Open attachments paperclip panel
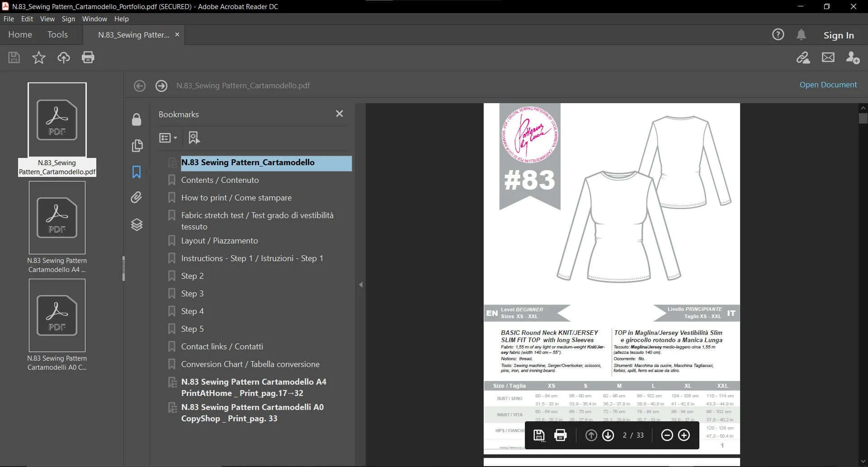 tap(137, 198)
